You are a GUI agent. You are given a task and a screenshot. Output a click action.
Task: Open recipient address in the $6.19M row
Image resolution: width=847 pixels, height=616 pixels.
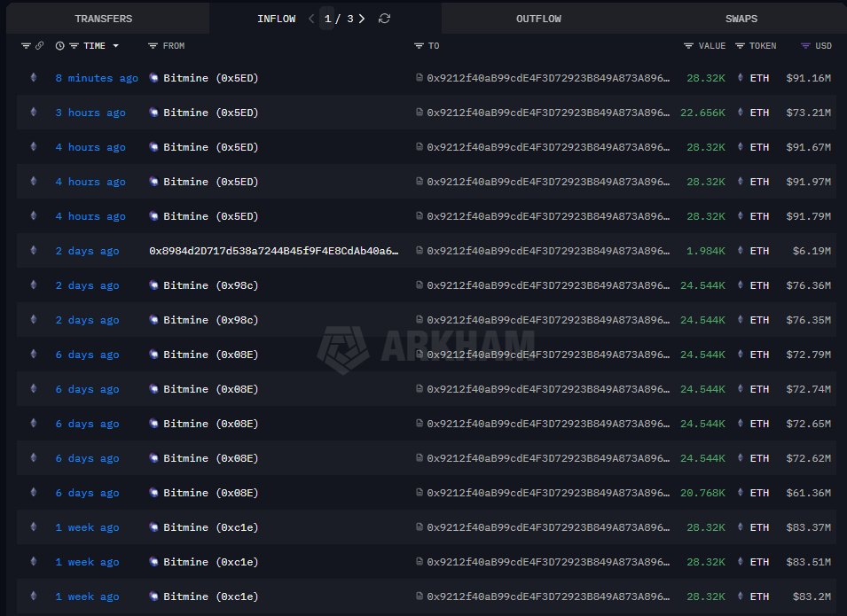tap(548, 251)
